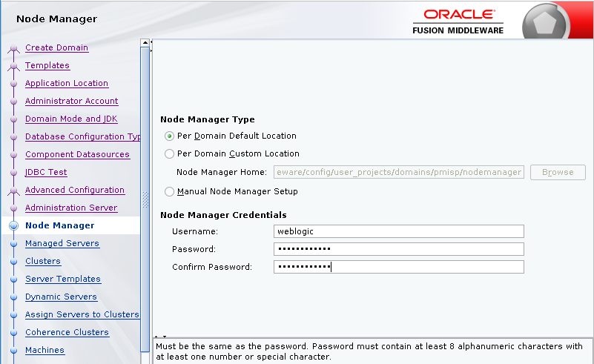Screen dimensions: 594x364
Task: Click the Managed Servers step bullet icon
Action: pos(13,244)
